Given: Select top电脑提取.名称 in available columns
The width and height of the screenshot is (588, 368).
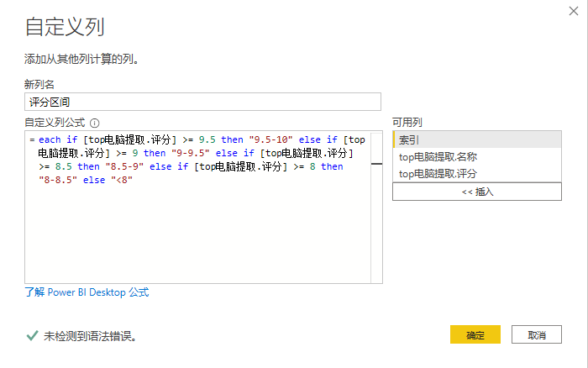Looking at the screenshot, I should pos(476,156).
